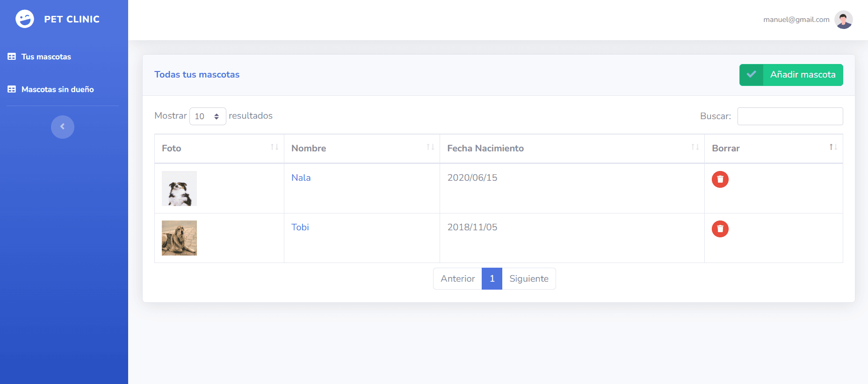Focus the Buscar search field
The width and height of the screenshot is (868, 384).
(x=790, y=116)
